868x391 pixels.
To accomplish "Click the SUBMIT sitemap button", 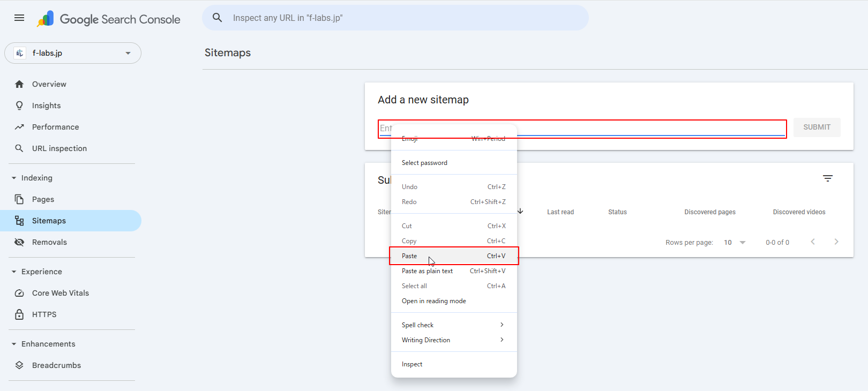I will pos(817,127).
